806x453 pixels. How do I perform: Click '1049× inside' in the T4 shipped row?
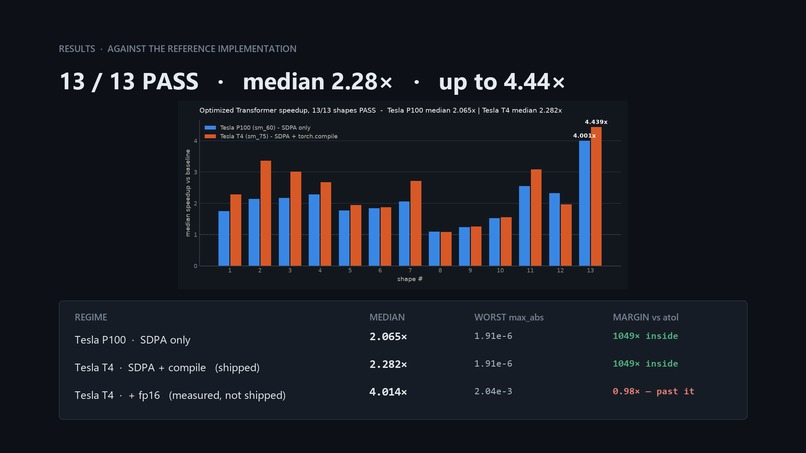point(645,364)
